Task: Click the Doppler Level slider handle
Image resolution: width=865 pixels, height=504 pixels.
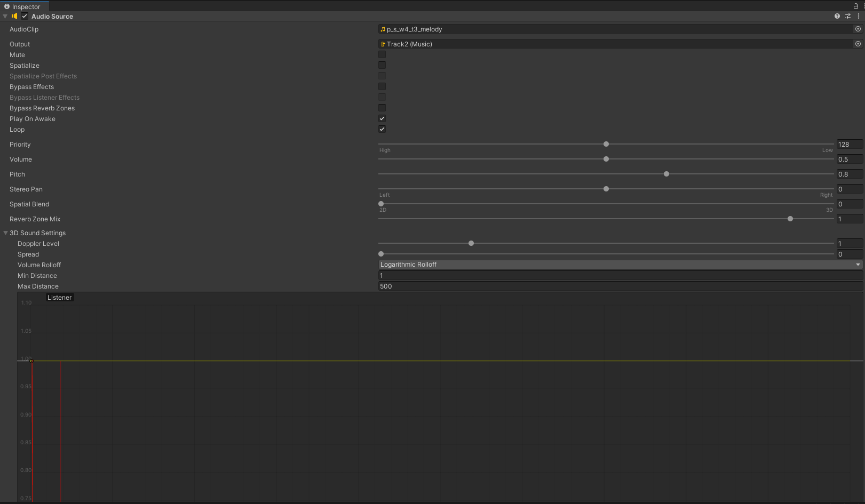Action: point(471,243)
